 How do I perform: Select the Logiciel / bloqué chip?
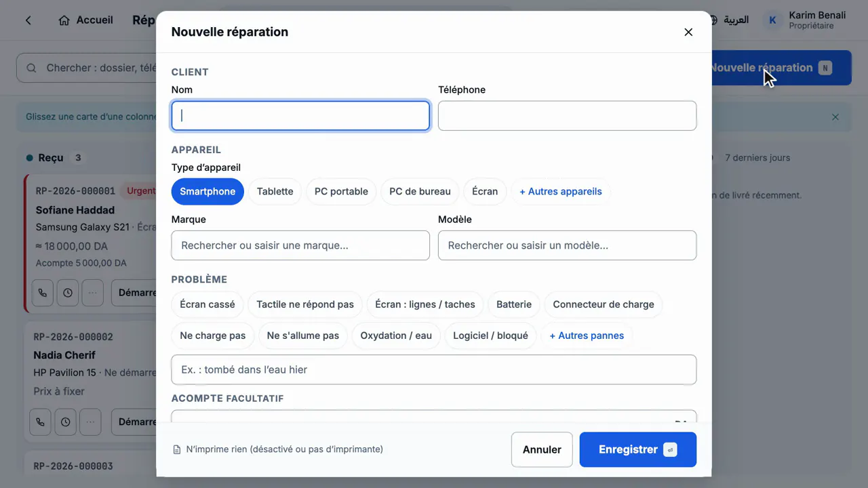(x=490, y=335)
